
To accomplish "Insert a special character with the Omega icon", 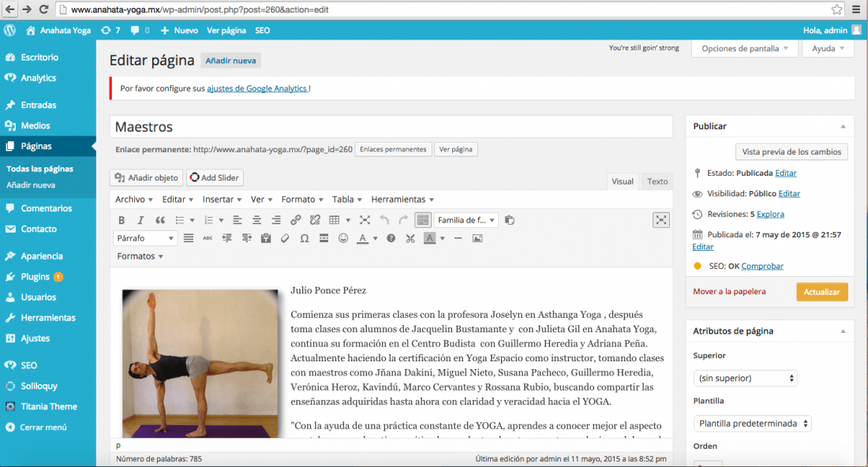I will [305, 238].
